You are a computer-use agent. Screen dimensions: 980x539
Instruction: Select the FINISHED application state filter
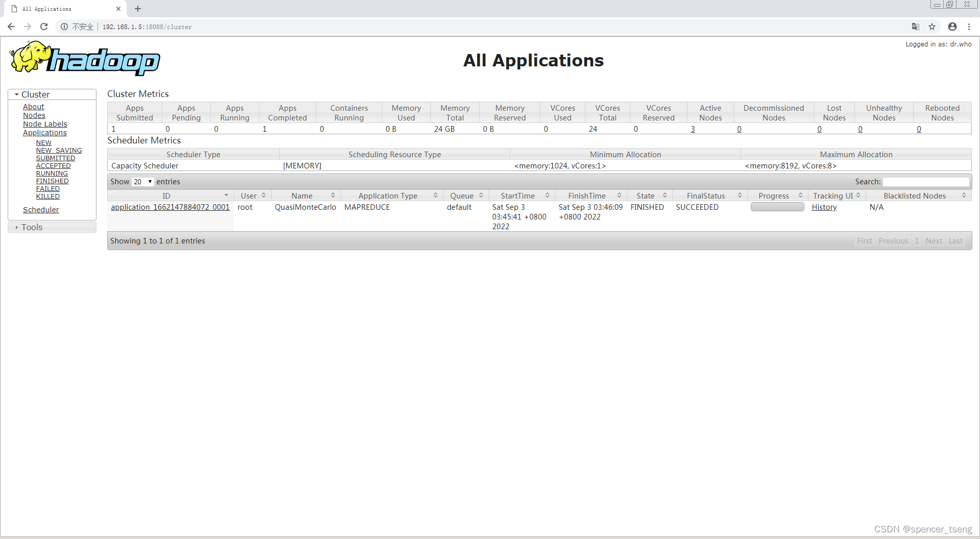point(52,181)
